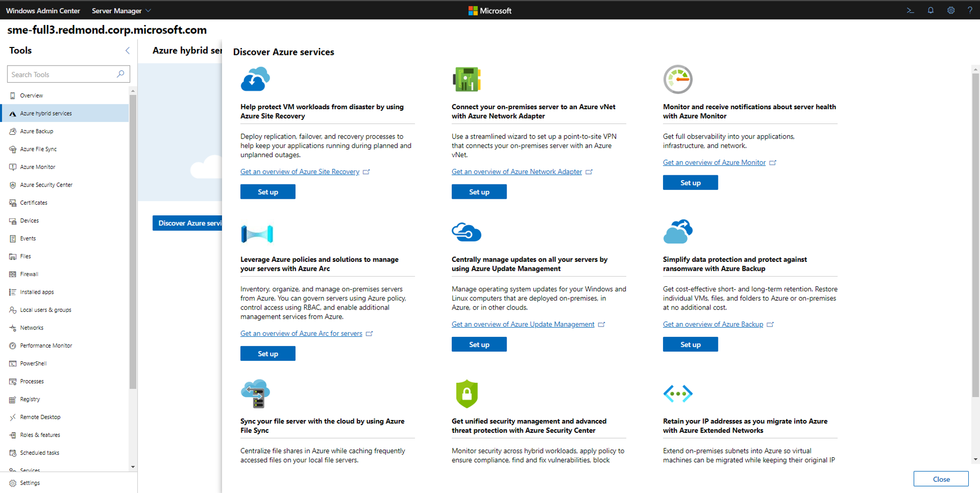Open Networks in Tools list
980x493 pixels.
[x=65, y=328]
